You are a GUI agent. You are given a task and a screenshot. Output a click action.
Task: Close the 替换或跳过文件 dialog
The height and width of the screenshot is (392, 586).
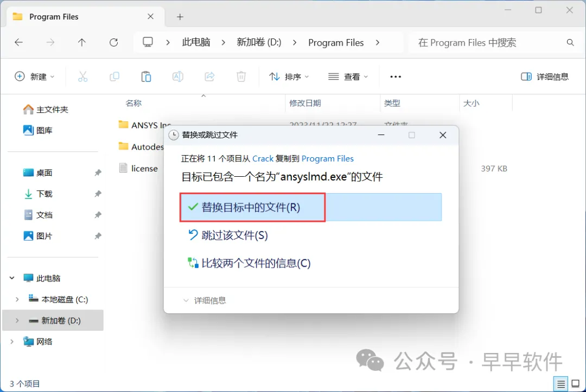(x=443, y=135)
